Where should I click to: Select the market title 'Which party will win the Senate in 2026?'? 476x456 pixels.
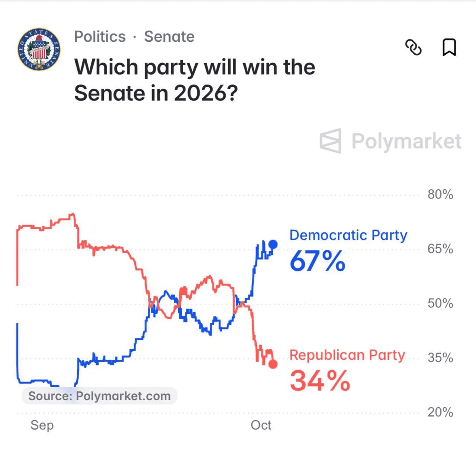(x=194, y=80)
